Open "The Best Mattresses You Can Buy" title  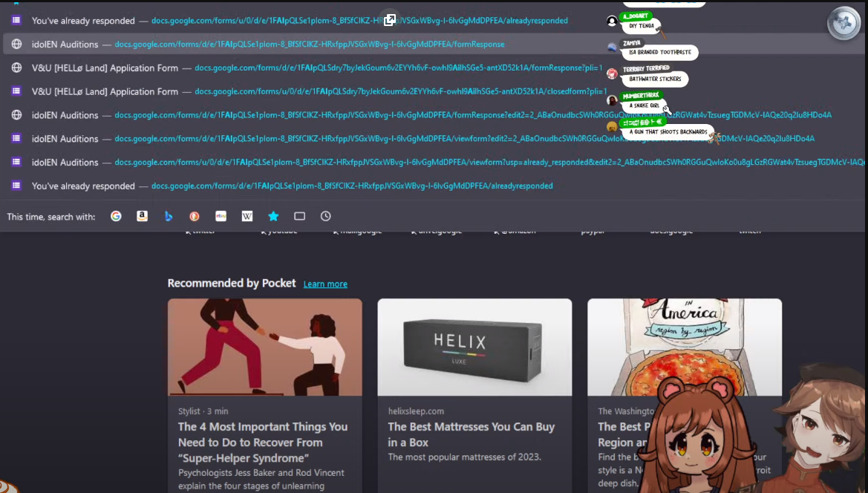click(471, 434)
